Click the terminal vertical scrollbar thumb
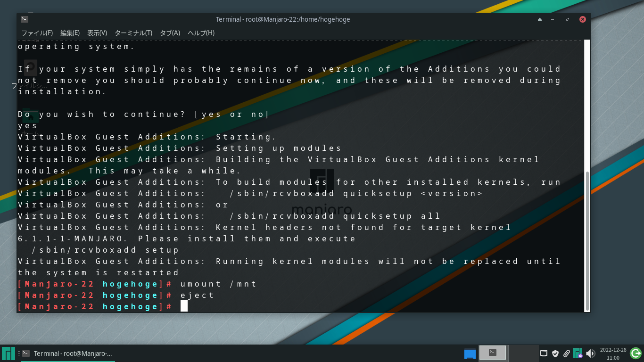Image resolution: width=644 pixels, height=362 pixels. pos(587,240)
